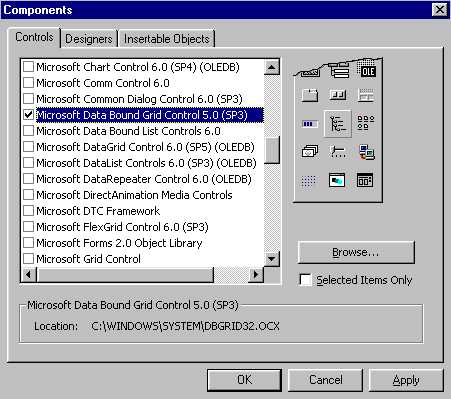This screenshot has width=451, height=399.
Task: Select 'Microsoft DataGrid Control 6.0 (SP5)' row text
Action: [x=145, y=147]
